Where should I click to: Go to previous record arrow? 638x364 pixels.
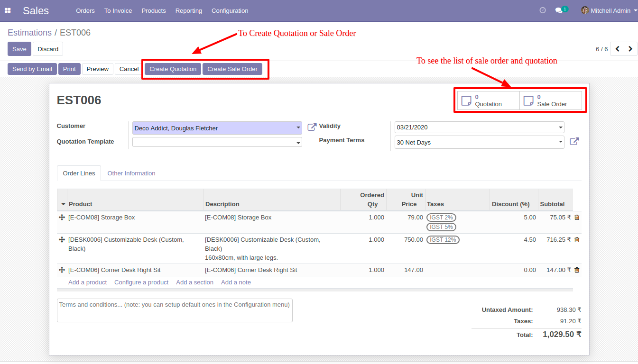coord(617,49)
